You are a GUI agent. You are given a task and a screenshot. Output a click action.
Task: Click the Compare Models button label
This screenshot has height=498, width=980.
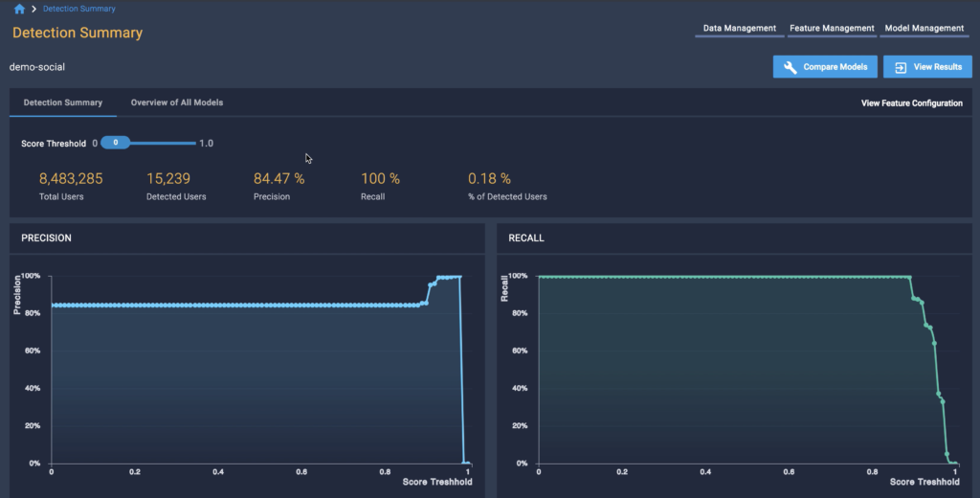(x=835, y=67)
